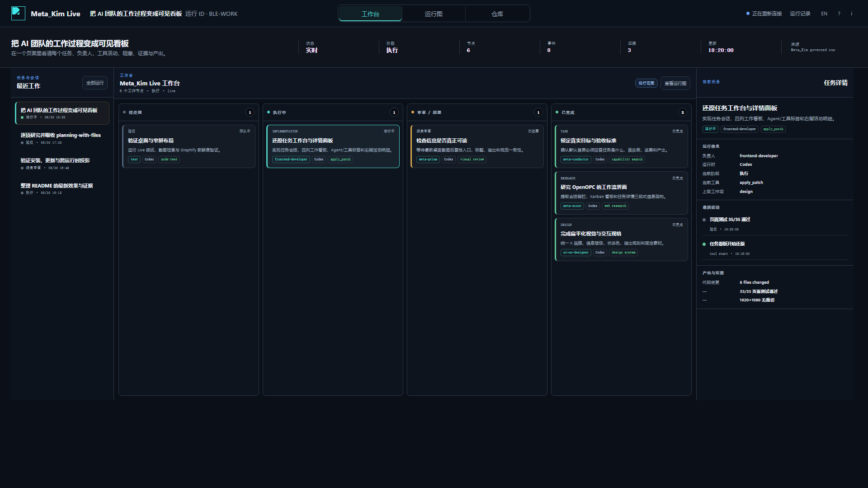
Task: Click the 全部运行 button
Action: pyautogui.click(x=95, y=83)
